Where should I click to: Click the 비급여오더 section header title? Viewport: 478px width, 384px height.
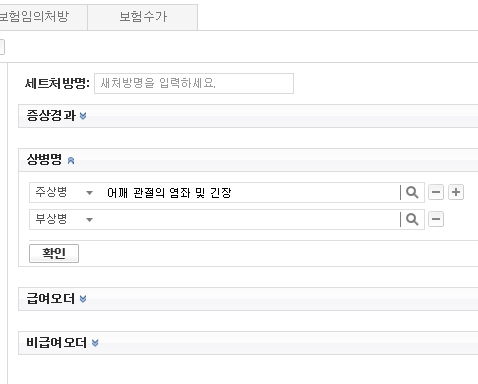coord(56,343)
